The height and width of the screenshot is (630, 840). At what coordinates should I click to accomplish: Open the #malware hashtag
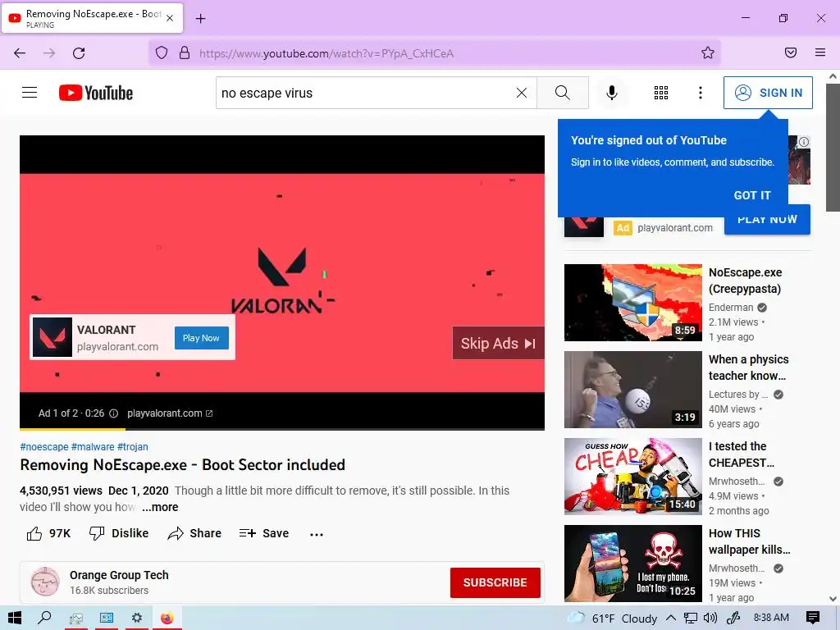93,447
